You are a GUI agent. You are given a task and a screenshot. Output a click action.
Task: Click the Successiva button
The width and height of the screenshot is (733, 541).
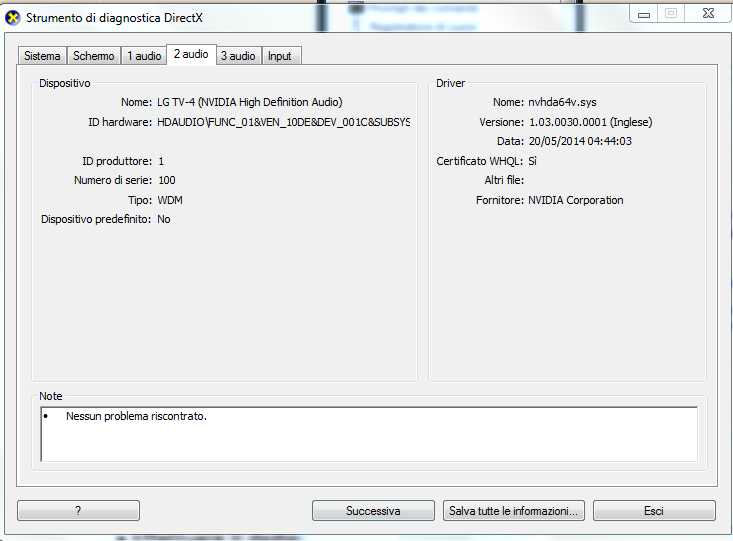pyautogui.click(x=373, y=511)
